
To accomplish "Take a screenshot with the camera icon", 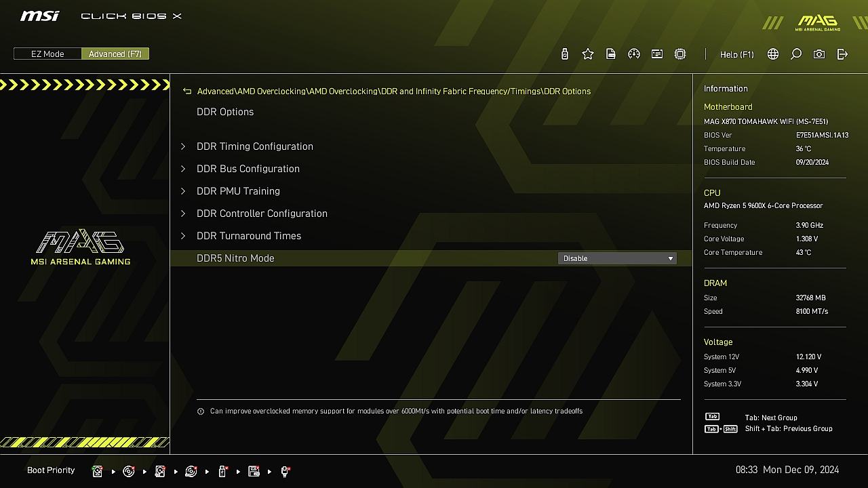I will tap(819, 54).
